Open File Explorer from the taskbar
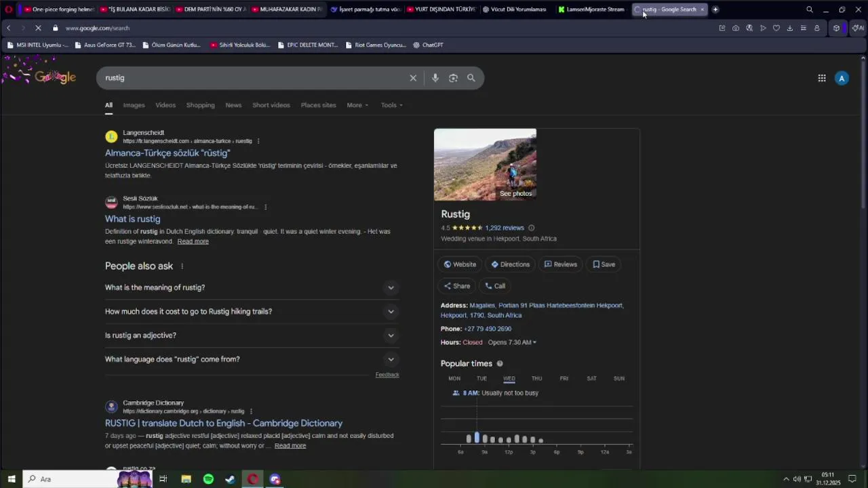The image size is (868, 488). coord(186,479)
